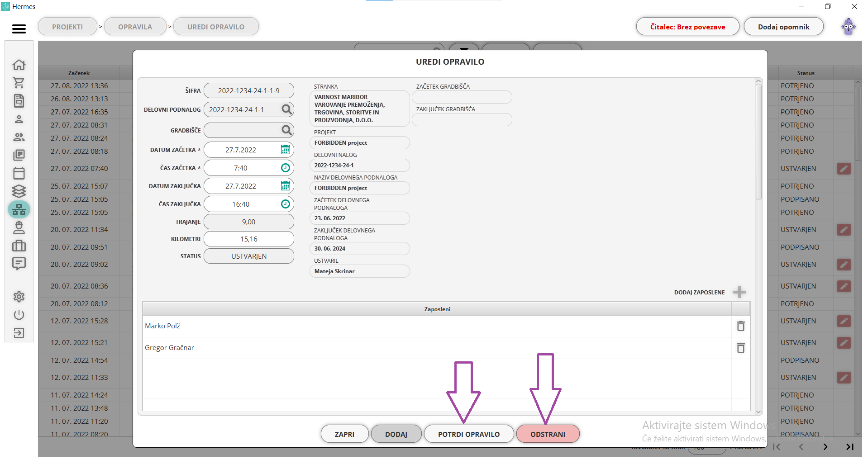Open settings gear in sidebar
Image resolution: width=868 pixels, height=464 pixels.
coord(19,297)
